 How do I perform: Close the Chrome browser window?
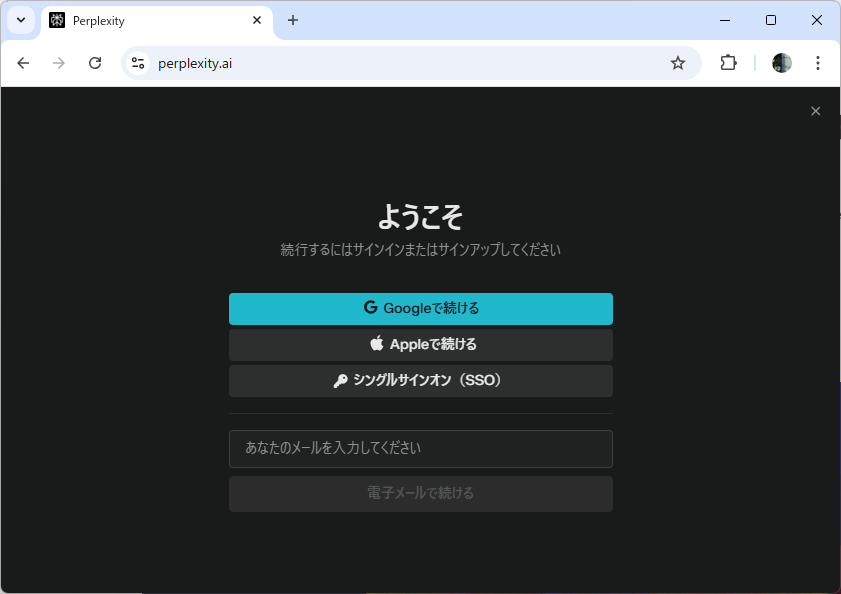click(x=816, y=20)
